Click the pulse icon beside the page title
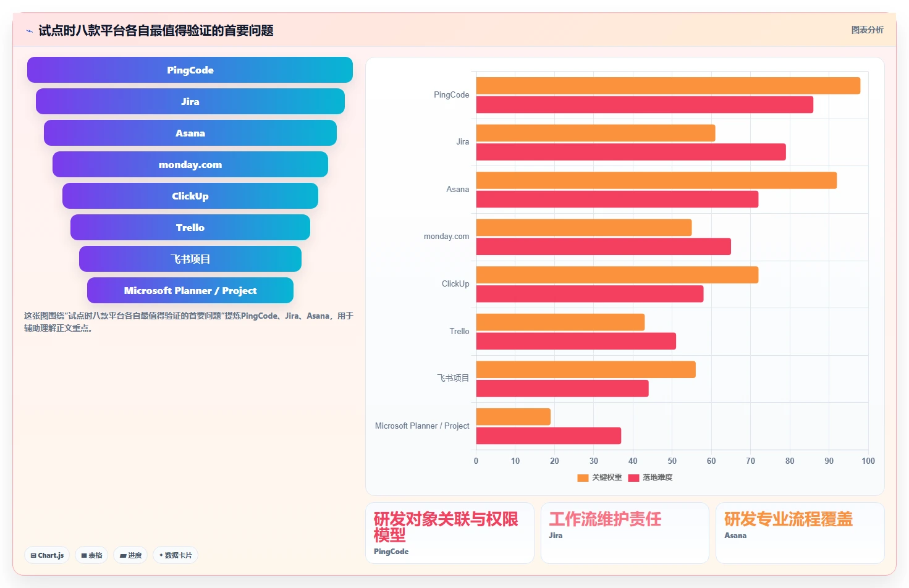The image size is (909, 588). pyautogui.click(x=29, y=31)
